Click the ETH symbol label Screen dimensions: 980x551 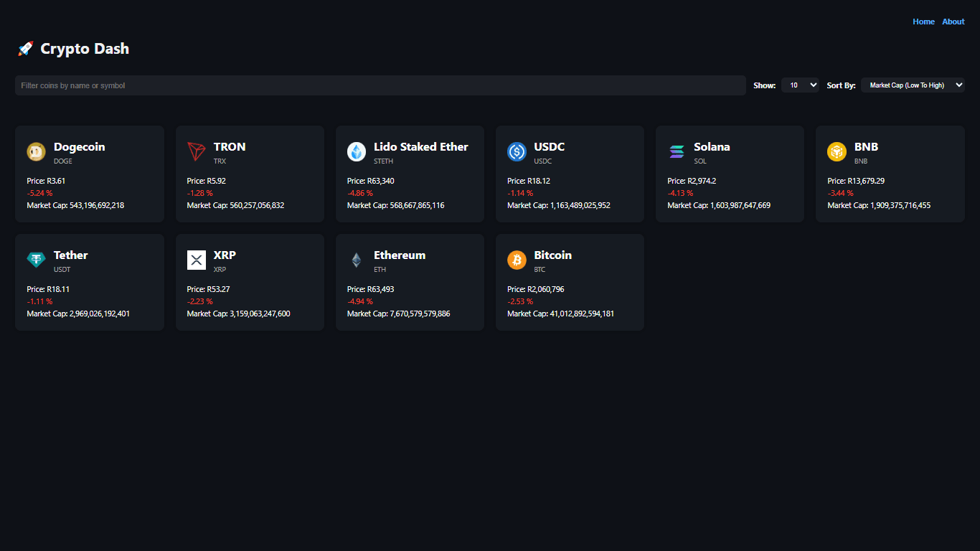(380, 270)
